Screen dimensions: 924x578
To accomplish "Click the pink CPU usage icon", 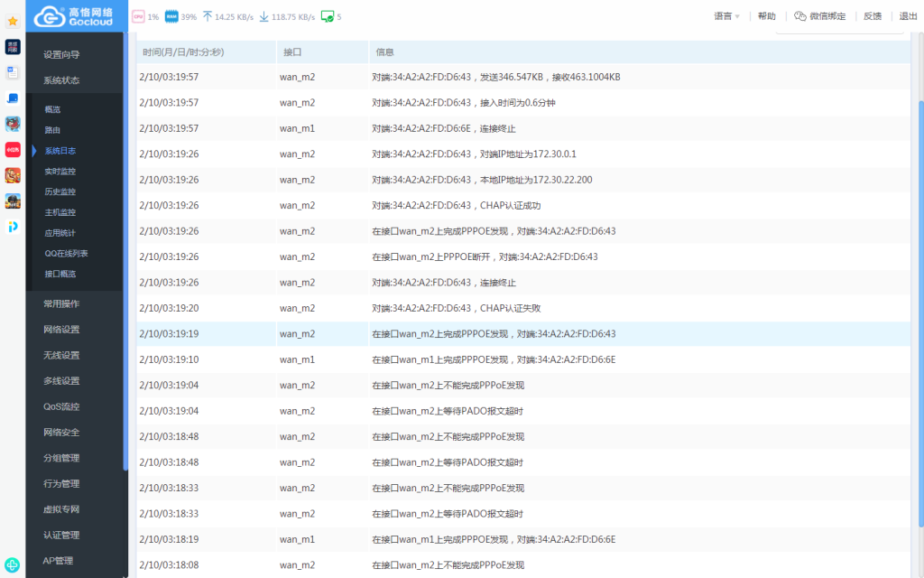I will point(138,16).
